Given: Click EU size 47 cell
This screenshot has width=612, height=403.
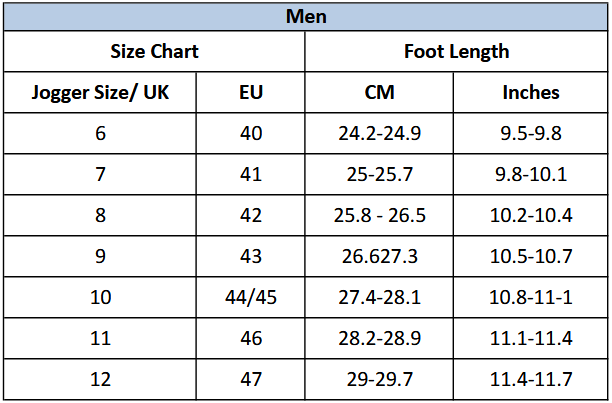Looking at the screenshot, I should point(251,380).
